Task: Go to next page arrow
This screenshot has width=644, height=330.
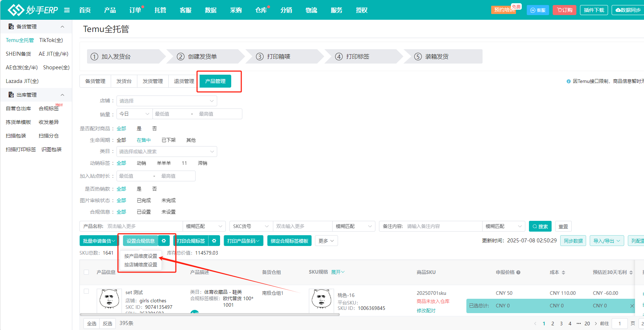Action: coord(596,324)
